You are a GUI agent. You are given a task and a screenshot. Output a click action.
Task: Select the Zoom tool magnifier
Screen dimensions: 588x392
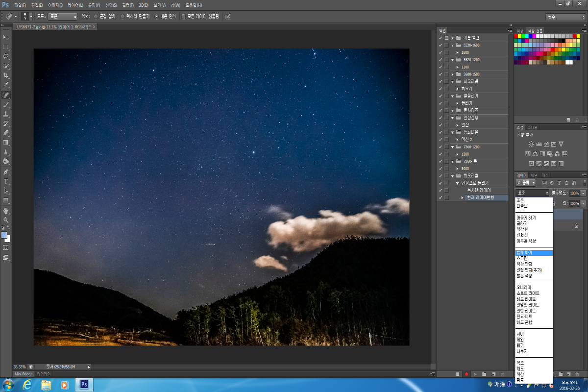(6, 220)
